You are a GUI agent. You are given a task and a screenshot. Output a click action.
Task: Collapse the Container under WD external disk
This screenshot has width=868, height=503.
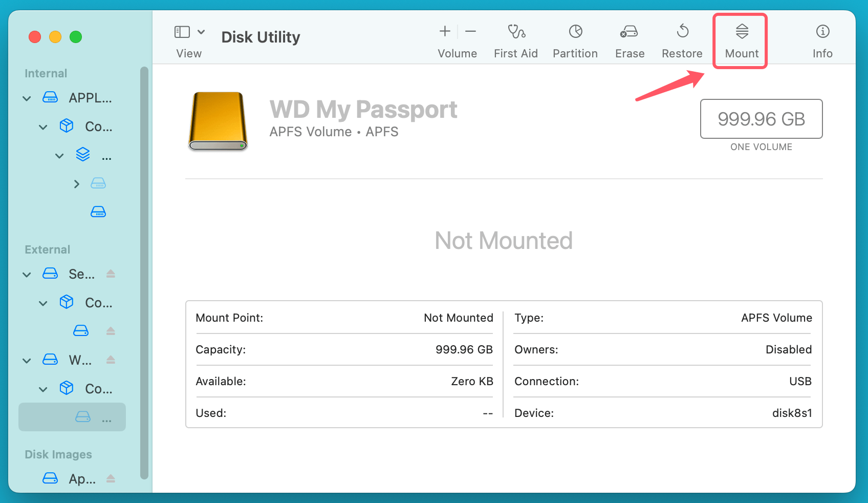point(43,389)
